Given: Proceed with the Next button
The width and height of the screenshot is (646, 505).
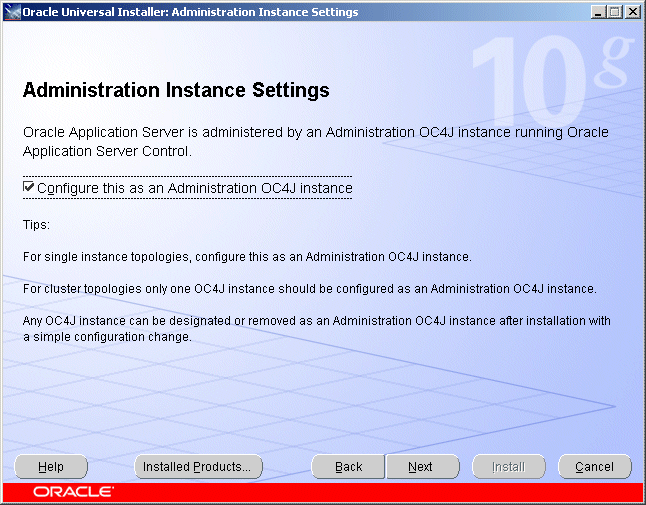Looking at the screenshot, I should [x=423, y=467].
